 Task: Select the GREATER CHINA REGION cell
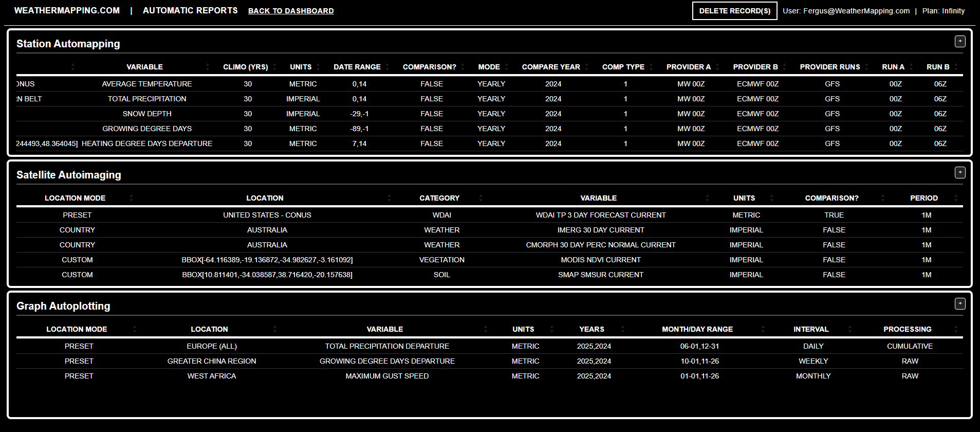point(212,361)
